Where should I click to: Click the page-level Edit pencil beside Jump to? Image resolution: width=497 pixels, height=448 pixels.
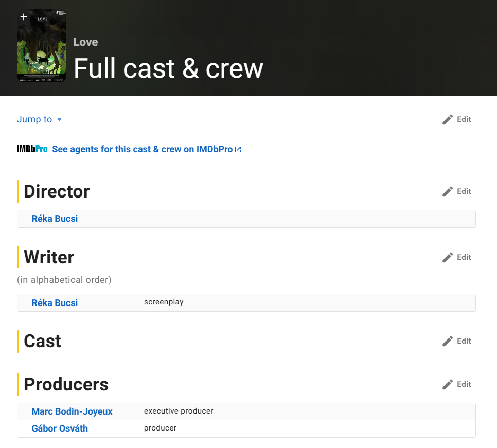coord(456,119)
